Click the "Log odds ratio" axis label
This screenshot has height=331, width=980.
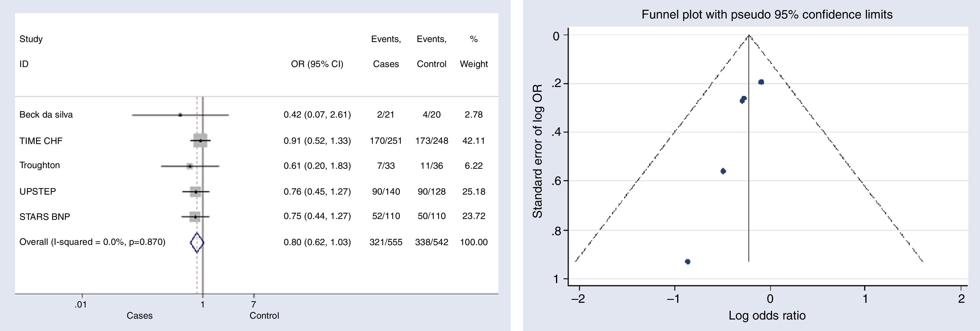tap(767, 315)
